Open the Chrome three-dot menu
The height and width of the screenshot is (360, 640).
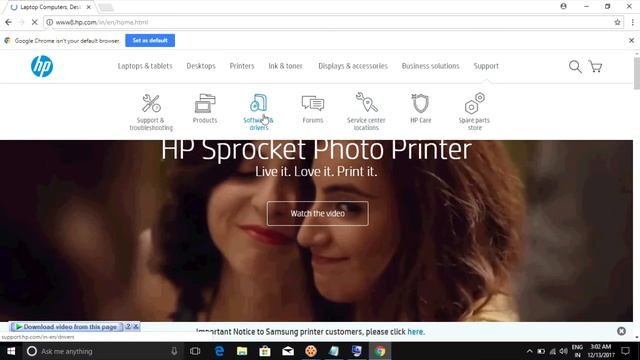(x=632, y=22)
